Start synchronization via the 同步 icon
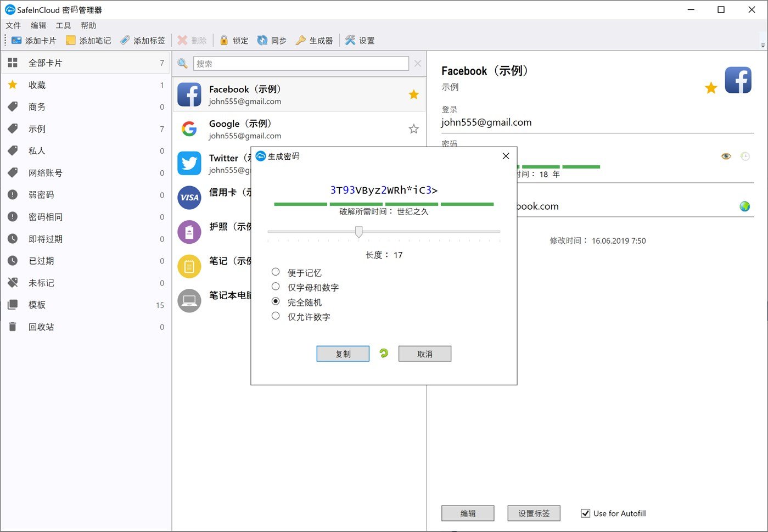This screenshot has height=532, width=768. 262,40
